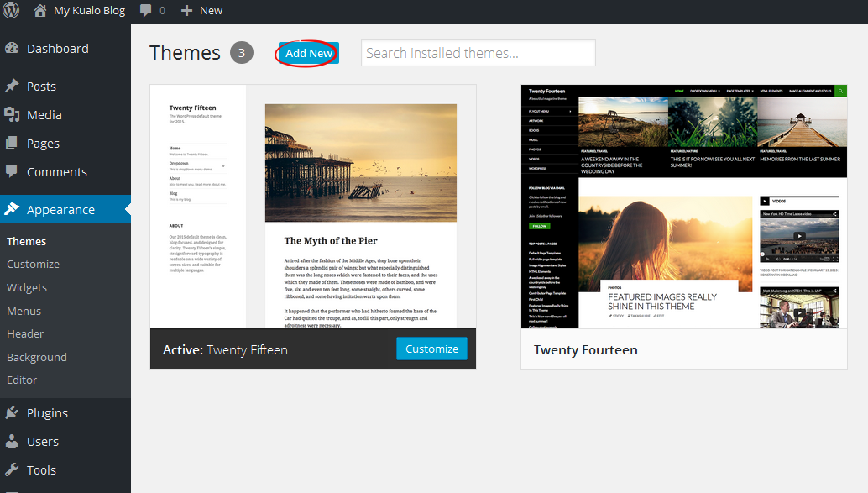Select Themes submenu item
Screen dimensions: 868x493
pos(27,241)
